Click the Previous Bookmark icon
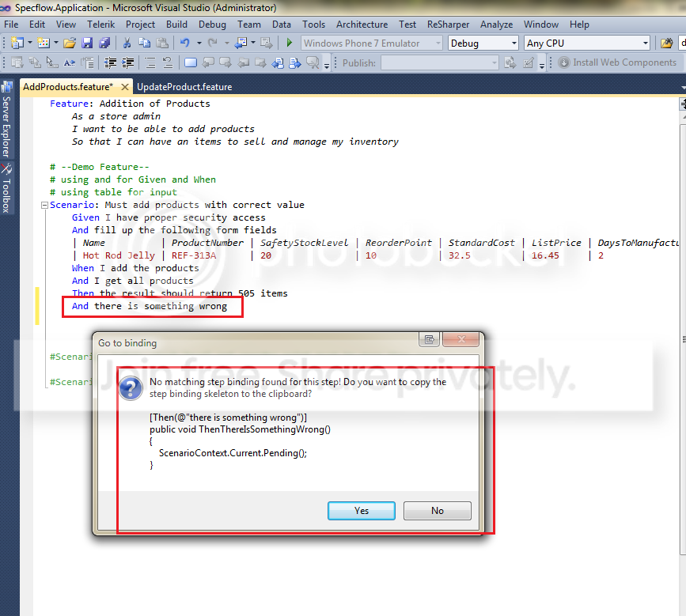Image resolution: width=686 pixels, height=616 pixels. click(x=208, y=63)
